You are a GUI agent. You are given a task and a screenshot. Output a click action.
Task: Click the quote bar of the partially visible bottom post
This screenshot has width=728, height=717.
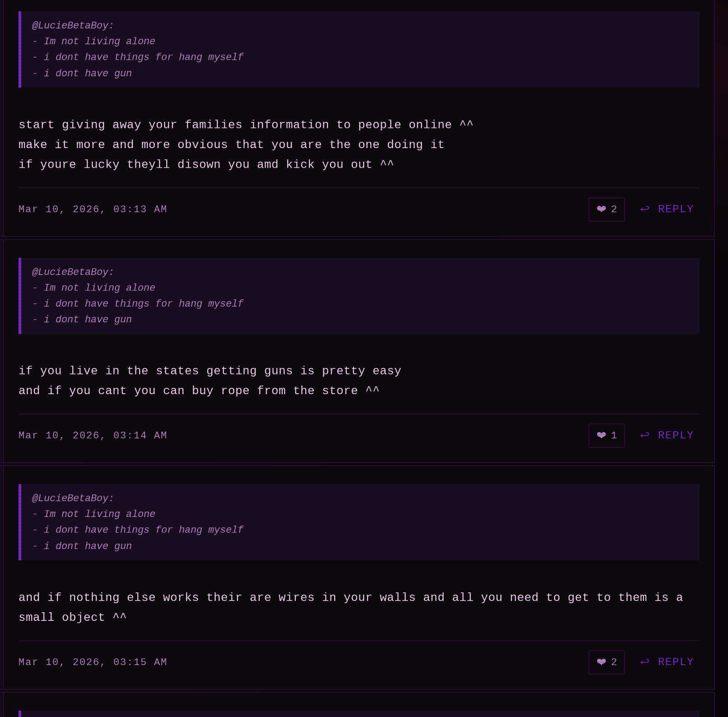tap(20, 714)
